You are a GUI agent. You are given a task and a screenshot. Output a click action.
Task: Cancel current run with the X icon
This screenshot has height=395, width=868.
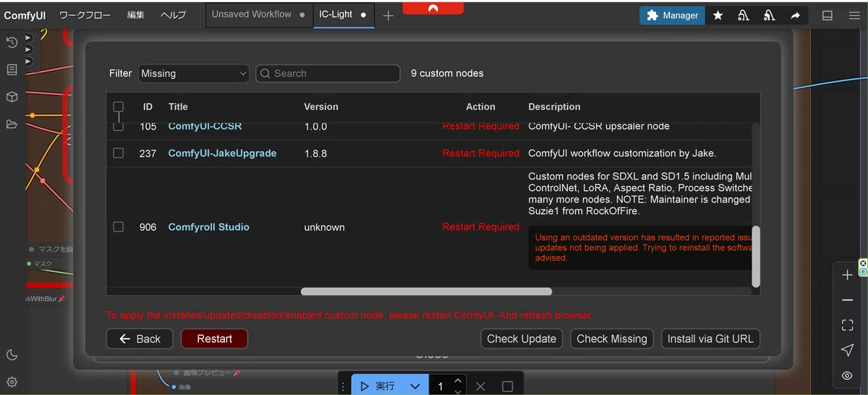click(481, 386)
